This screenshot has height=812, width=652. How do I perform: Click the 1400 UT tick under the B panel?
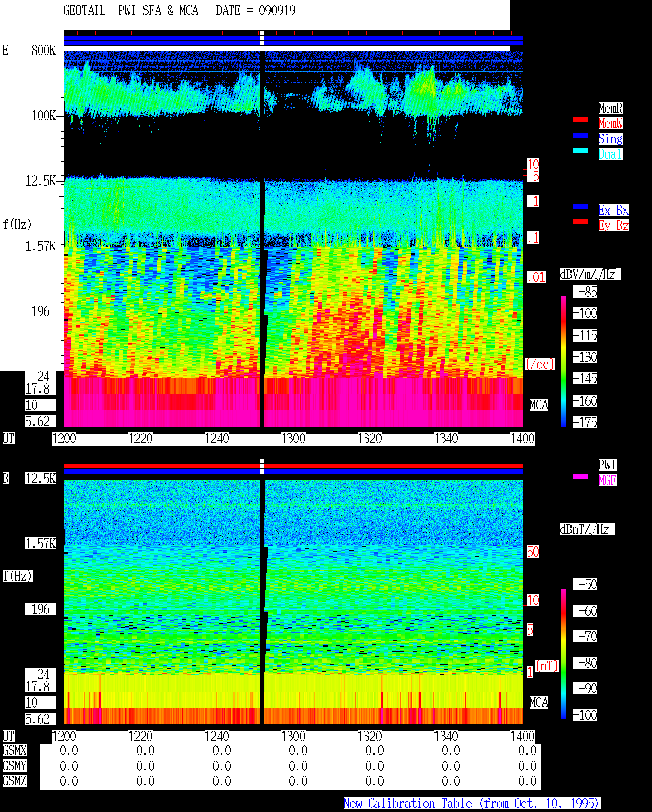(523, 736)
